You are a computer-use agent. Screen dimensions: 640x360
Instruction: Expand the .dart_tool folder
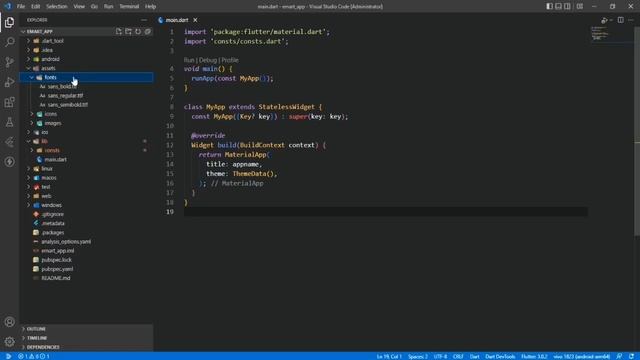point(87,41)
